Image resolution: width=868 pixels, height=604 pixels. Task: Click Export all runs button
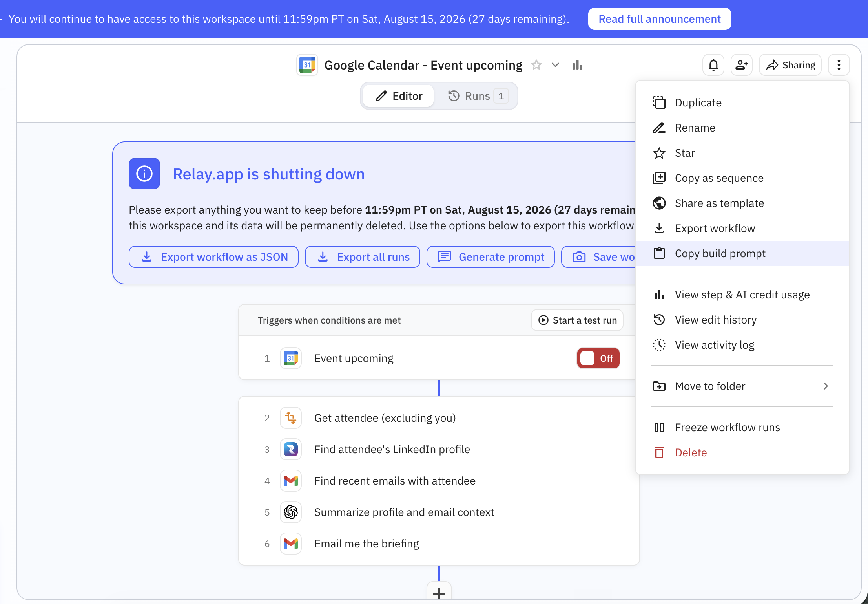[x=363, y=257]
